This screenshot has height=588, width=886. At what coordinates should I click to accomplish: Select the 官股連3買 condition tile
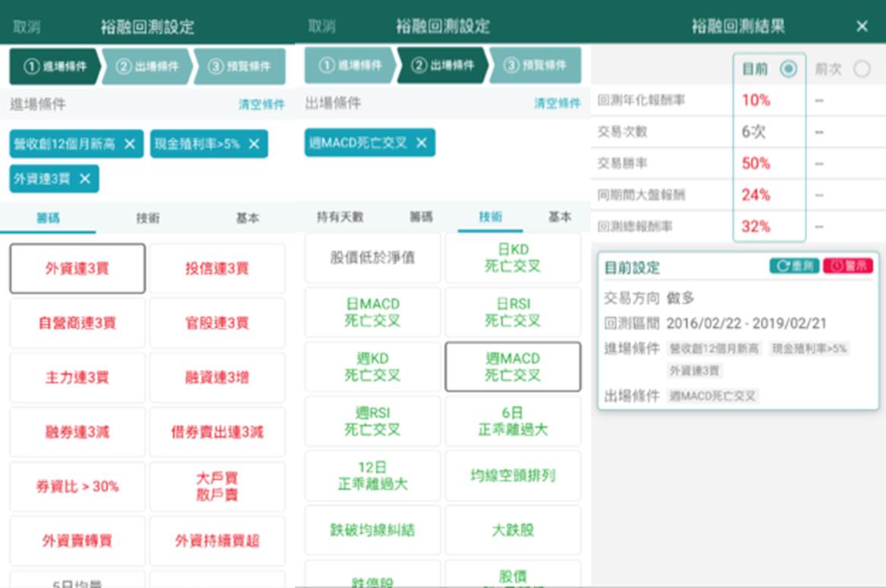click(218, 323)
